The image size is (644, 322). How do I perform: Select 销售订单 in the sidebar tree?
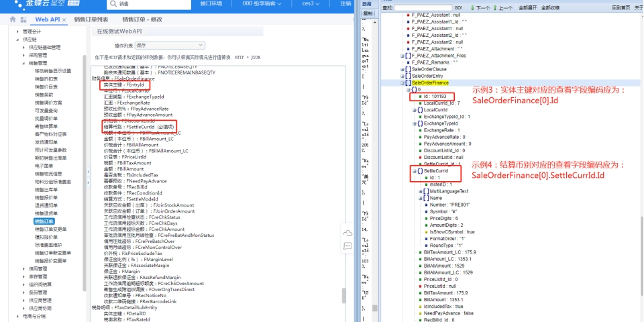(x=44, y=221)
